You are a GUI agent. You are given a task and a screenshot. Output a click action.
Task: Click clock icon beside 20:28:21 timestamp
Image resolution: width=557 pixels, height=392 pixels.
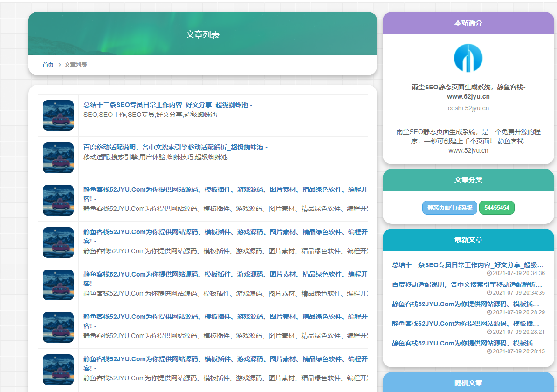(x=489, y=332)
